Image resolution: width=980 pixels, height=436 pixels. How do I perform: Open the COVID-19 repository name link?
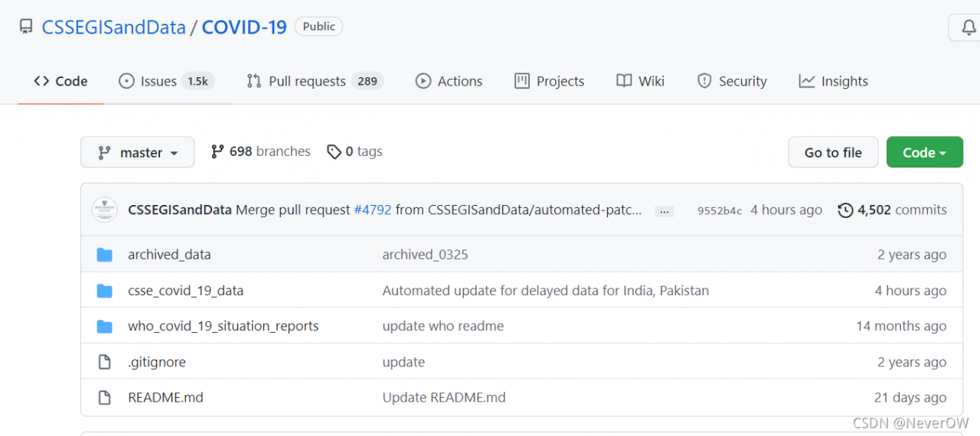pos(244,28)
